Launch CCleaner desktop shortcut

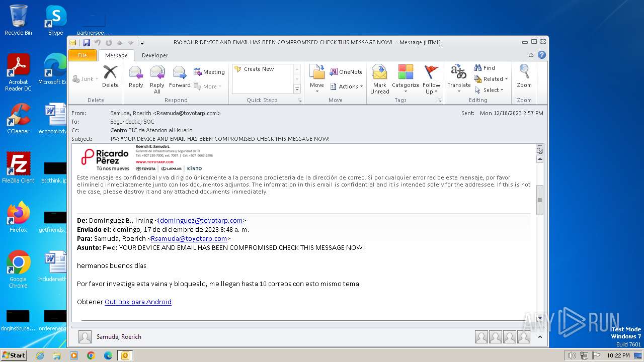(x=18, y=119)
